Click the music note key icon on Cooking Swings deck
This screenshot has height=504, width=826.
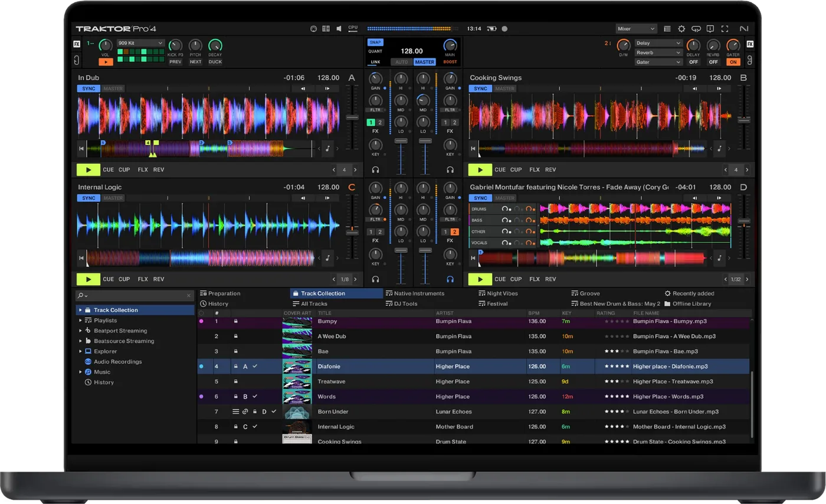720,149
